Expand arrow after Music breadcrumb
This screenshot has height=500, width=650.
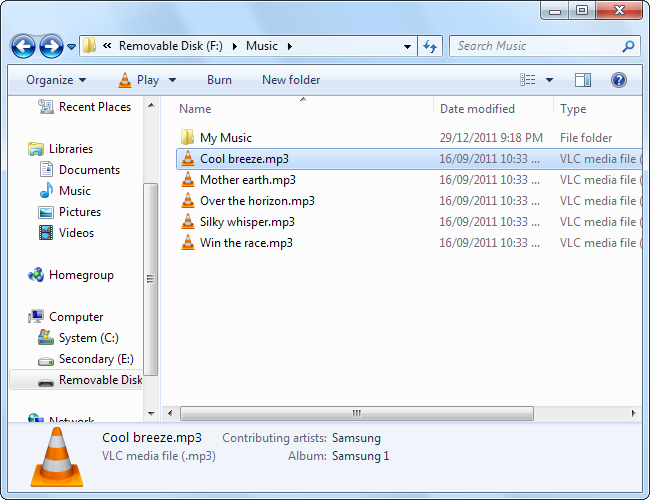pyautogui.click(x=290, y=46)
